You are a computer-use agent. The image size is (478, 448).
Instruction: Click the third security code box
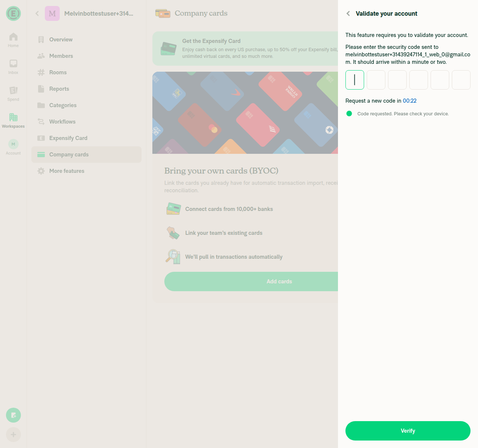[x=397, y=80]
